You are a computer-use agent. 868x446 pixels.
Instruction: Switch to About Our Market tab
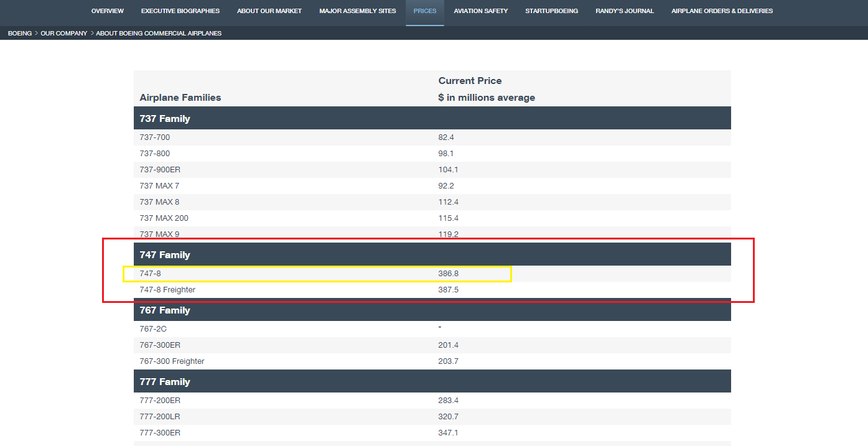tap(269, 11)
